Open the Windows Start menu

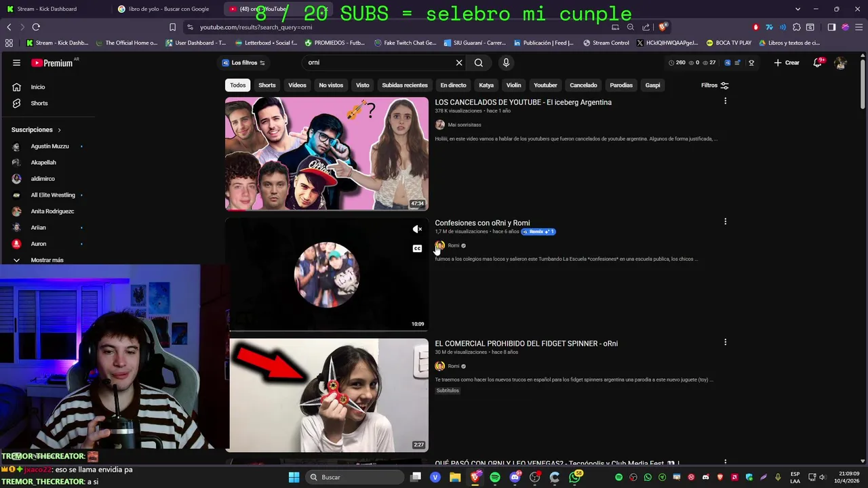tap(294, 477)
